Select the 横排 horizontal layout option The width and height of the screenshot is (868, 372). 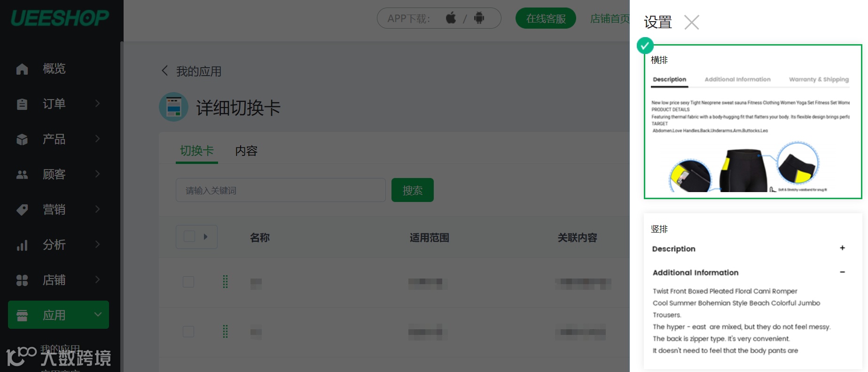click(x=753, y=122)
